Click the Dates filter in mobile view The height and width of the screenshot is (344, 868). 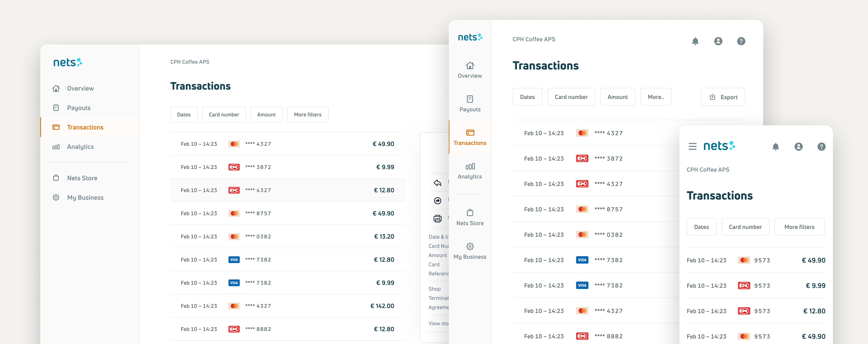point(702,227)
